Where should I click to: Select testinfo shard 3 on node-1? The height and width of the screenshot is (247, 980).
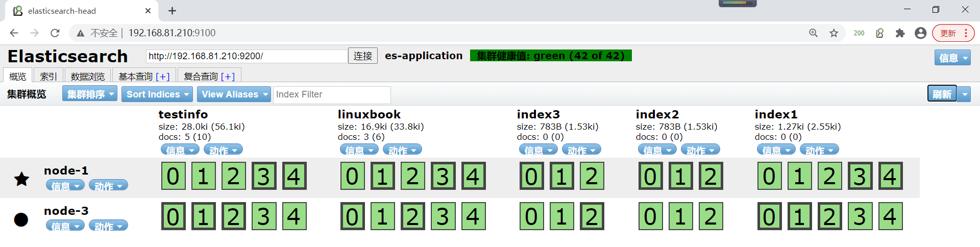(263, 176)
